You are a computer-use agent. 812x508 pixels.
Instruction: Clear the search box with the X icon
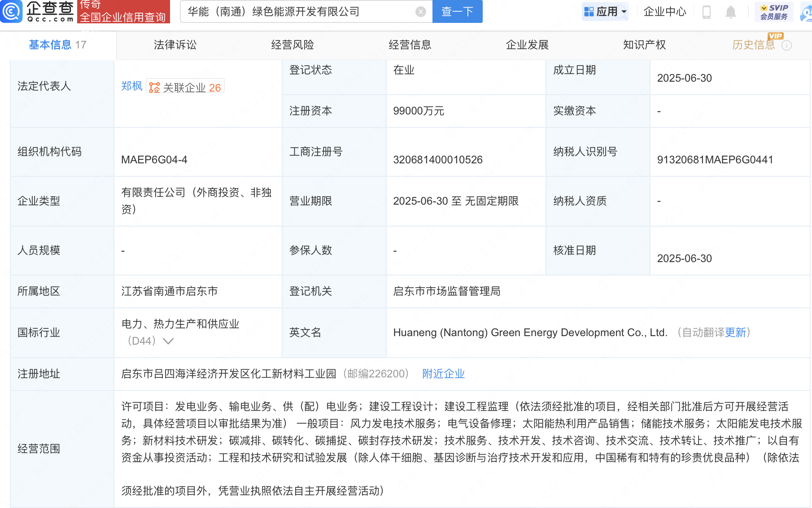[x=420, y=12]
